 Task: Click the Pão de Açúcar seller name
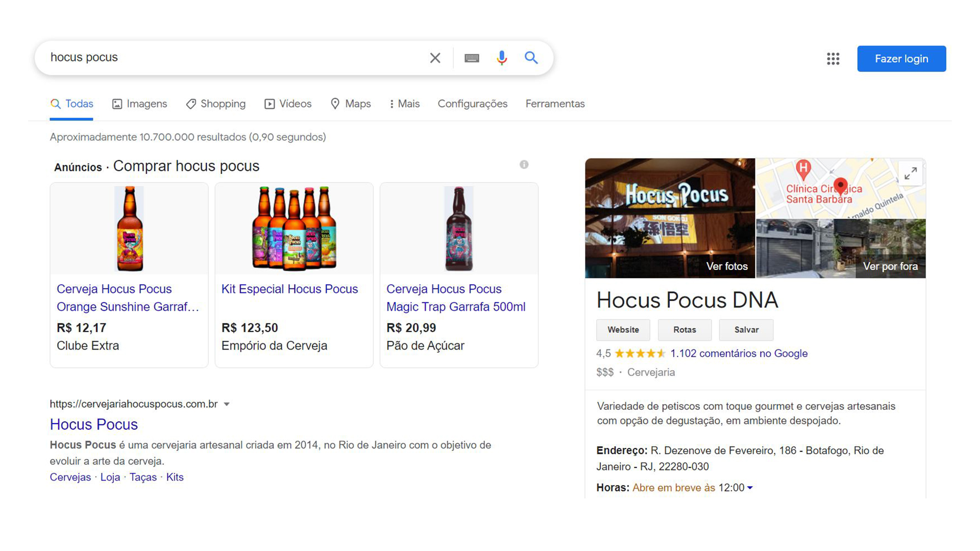tap(425, 346)
